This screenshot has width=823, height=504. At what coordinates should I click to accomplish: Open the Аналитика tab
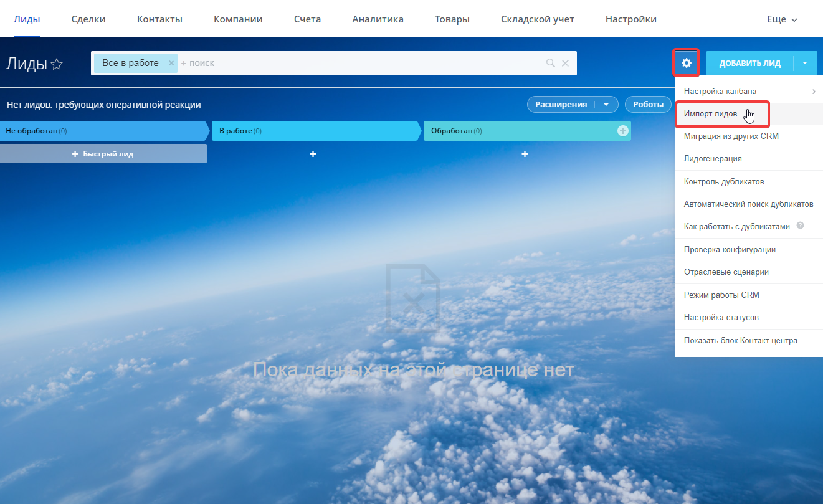point(378,19)
